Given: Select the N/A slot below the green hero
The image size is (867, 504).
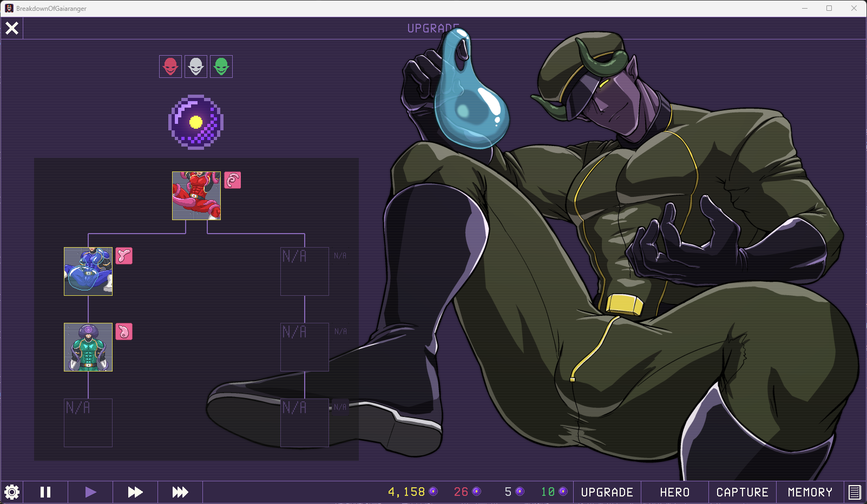Looking at the screenshot, I should pos(88,423).
